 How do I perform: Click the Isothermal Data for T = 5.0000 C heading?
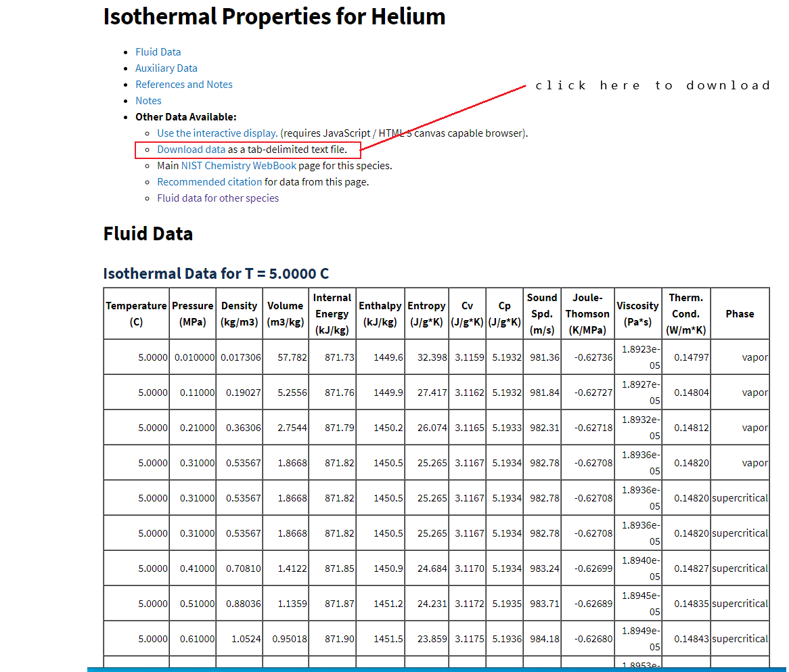point(216,273)
